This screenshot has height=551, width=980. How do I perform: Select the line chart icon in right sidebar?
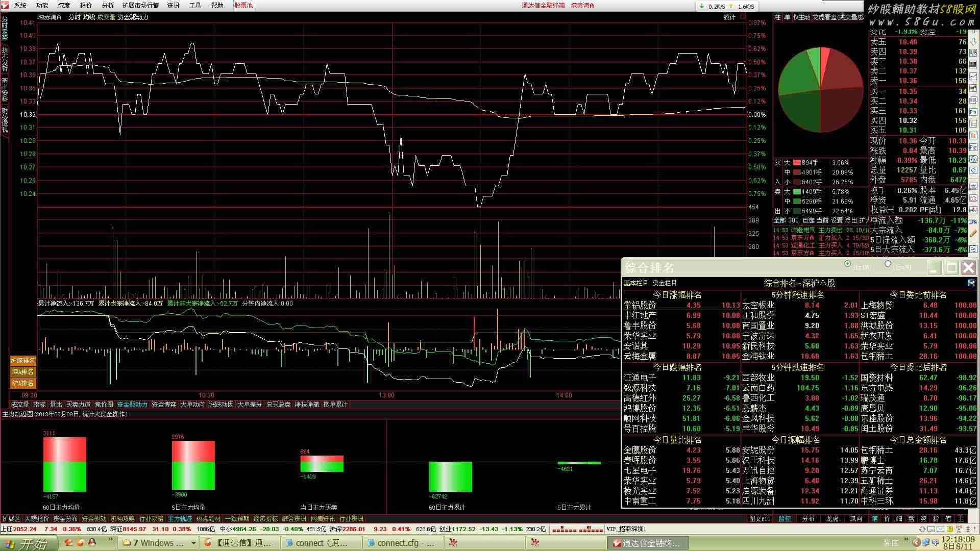tap(973, 77)
